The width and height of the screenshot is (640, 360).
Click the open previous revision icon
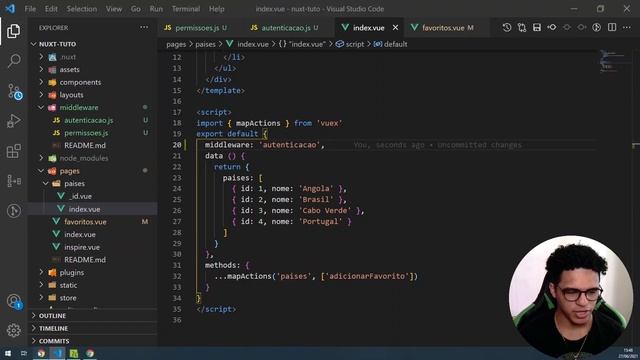coord(552,27)
